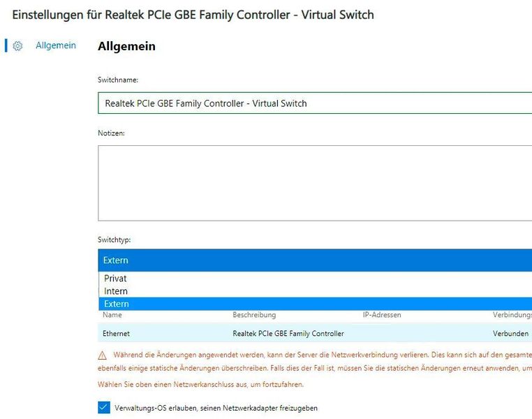Select Intern from Switchtyp list
This screenshot has width=532, height=419.
(315, 291)
